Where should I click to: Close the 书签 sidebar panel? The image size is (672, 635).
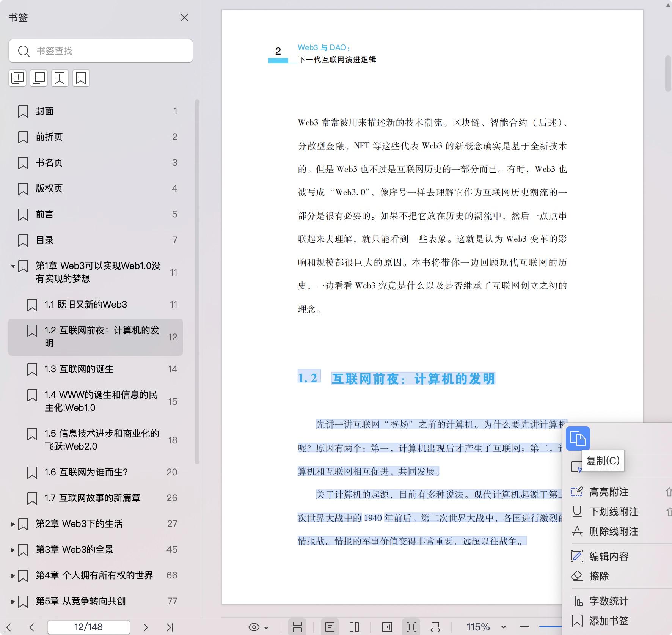click(184, 17)
